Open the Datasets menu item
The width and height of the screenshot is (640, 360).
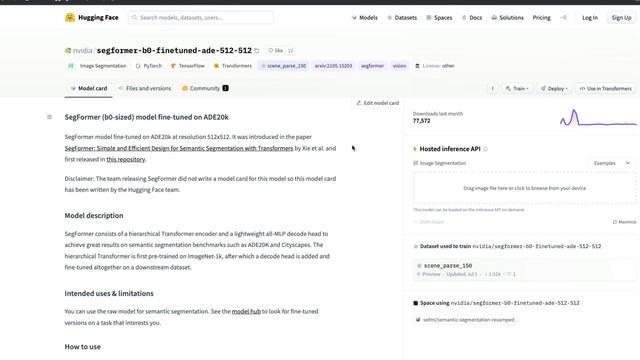[402, 18]
